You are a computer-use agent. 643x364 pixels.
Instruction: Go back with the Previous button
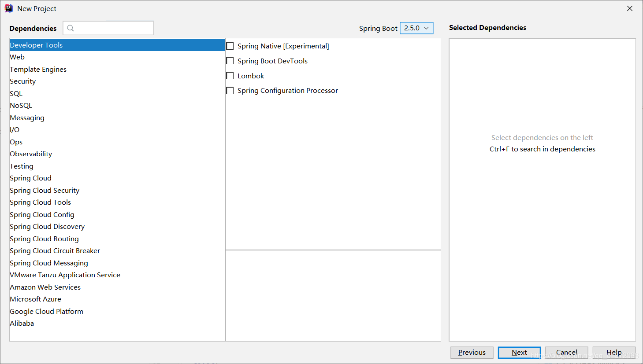tap(472, 353)
